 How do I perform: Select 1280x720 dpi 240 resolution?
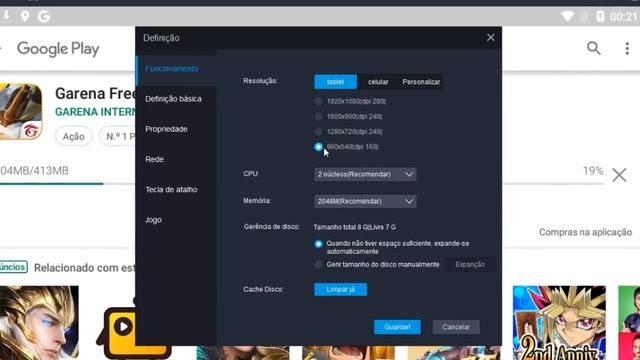(x=318, y=131)
